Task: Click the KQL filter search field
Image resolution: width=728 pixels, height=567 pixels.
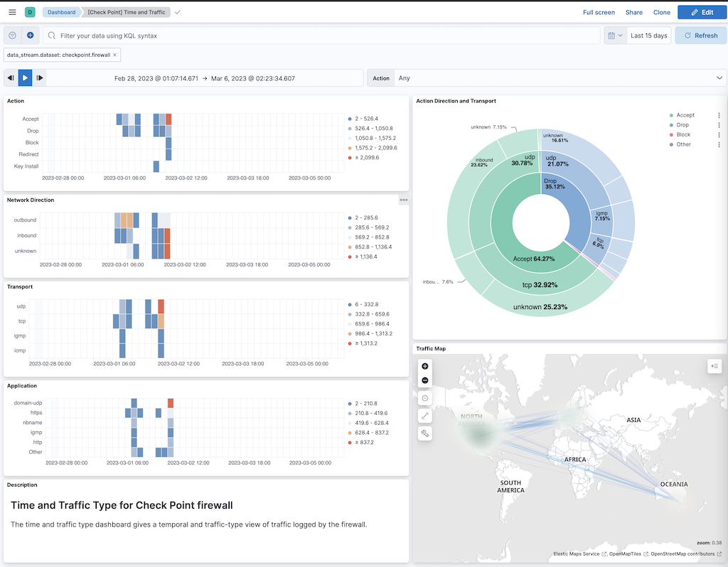Action: pos(320,36)
